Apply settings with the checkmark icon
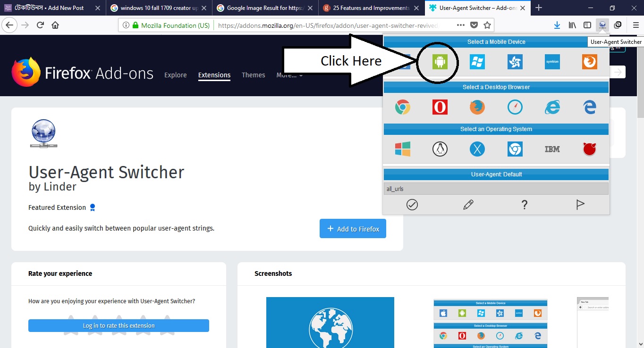Image resolution: width=644 pixels, height=348 pixels. [x=412, y=205]
